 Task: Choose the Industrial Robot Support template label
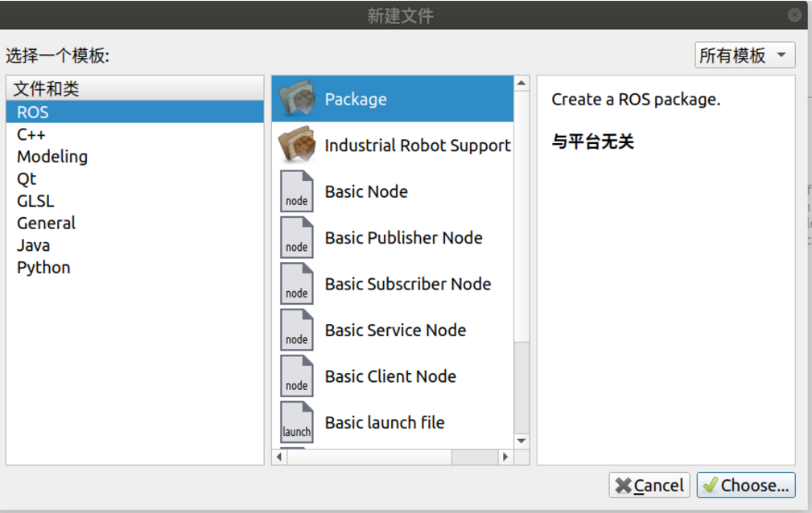tap(418, 146)
